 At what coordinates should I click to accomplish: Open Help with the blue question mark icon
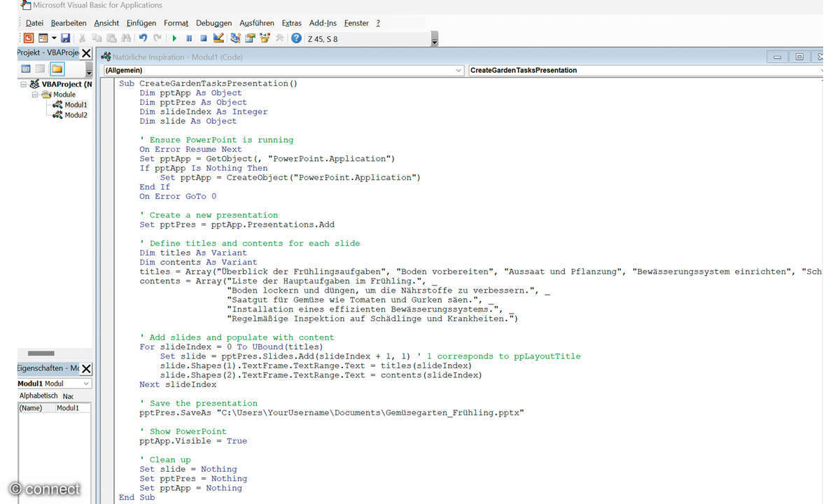(296, 38)
